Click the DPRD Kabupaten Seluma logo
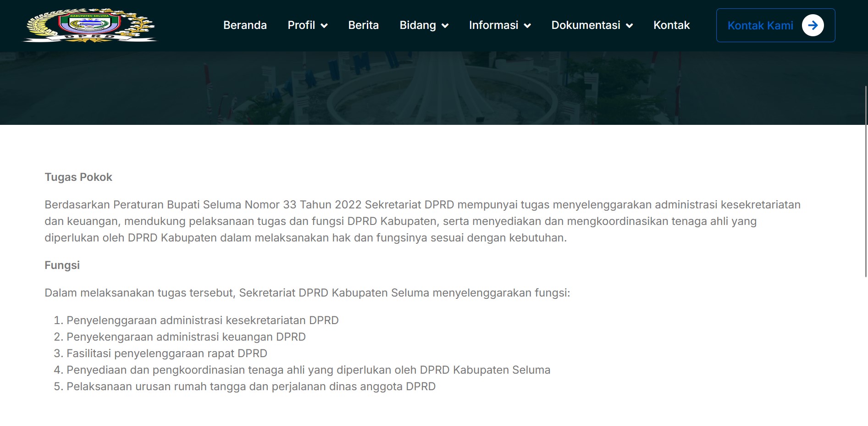The width and height of the screenshot is (868, 426). click(90, 25)
